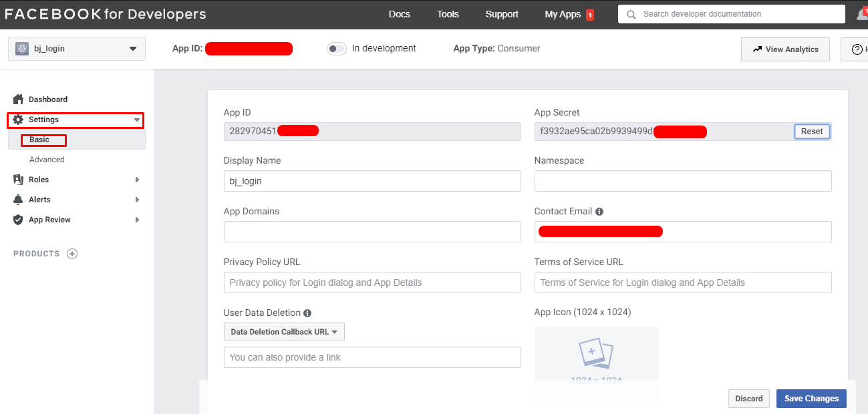Click the Settings gear icon in sidebar
The height and width of the screenshot is (414, 868).
coord(17,119)
